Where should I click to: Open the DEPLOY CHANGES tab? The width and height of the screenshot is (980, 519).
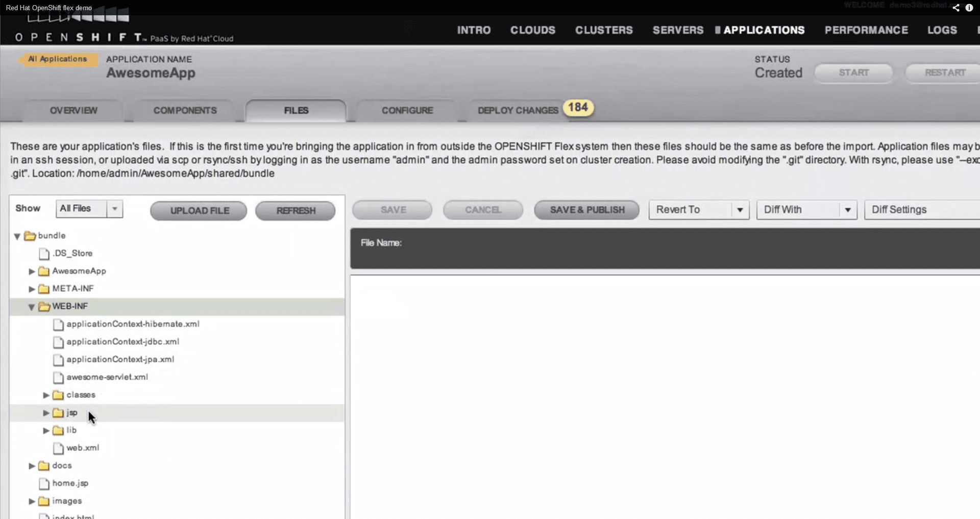click(x=518, y=111)
